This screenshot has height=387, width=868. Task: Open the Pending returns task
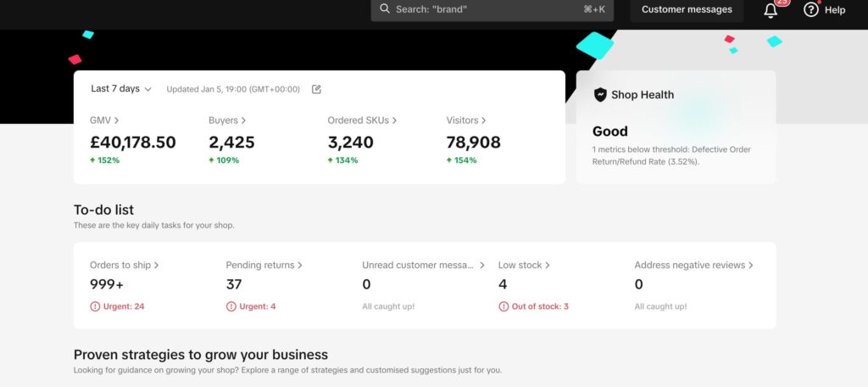[264, 266]
